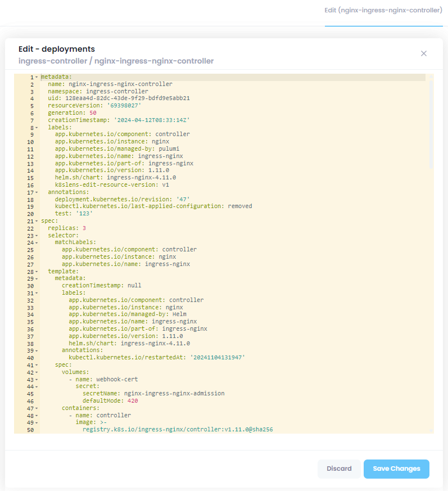Viewport: 448px width, 491px height.
Task: Collapse the matchLabels fold on line 24
Action: tap(37, 242)
